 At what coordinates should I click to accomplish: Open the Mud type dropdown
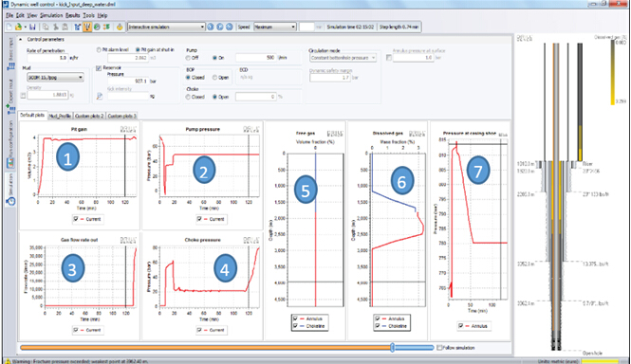click(x=55, y=77)
